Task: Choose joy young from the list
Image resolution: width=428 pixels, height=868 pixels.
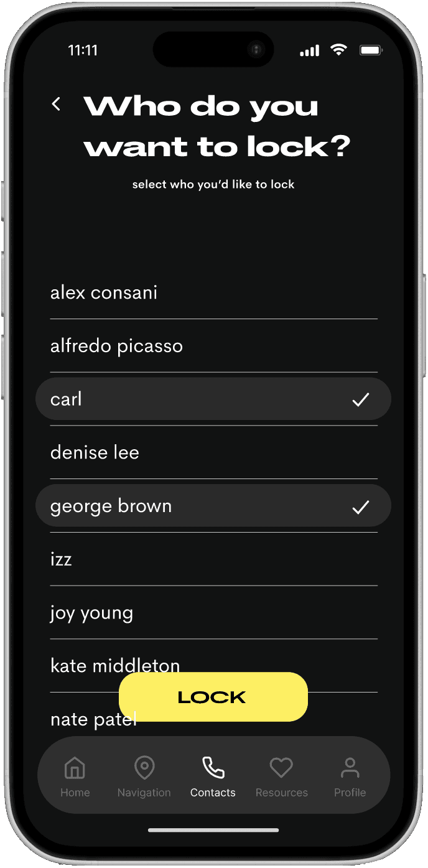Action: [x=213, y=613]
